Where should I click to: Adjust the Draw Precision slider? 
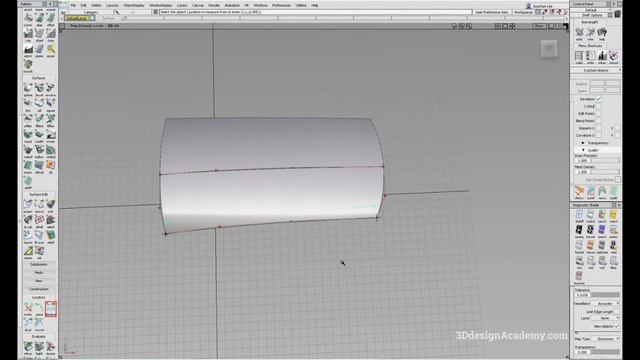[x=605, y=160]
